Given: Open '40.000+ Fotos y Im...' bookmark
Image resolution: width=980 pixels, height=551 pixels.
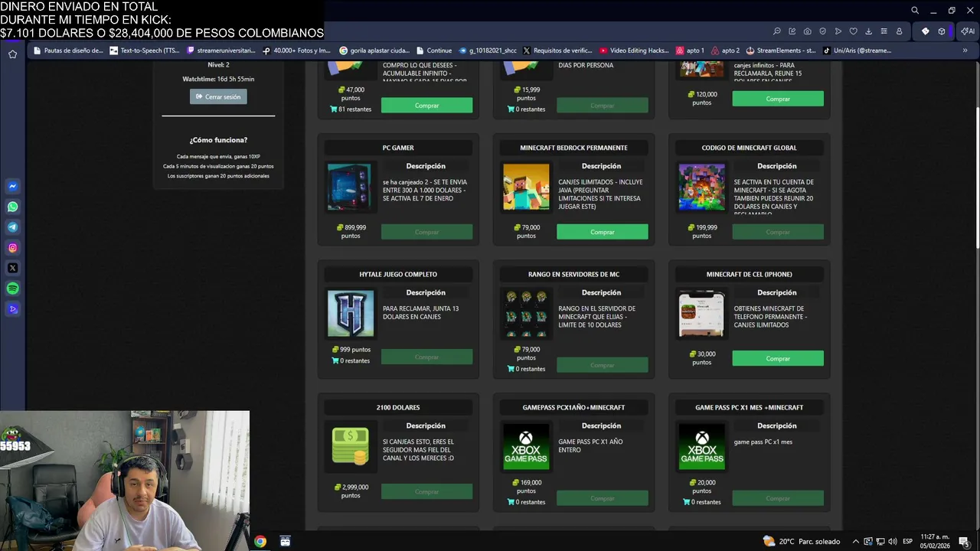Looking at the screenshot, I should [296, 51].
